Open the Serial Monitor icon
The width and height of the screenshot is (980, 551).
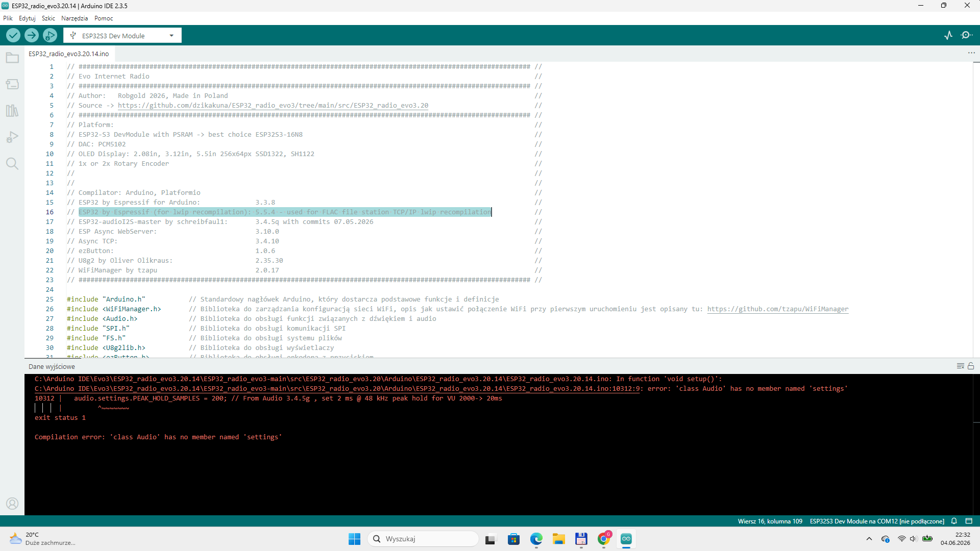(967, 35)
